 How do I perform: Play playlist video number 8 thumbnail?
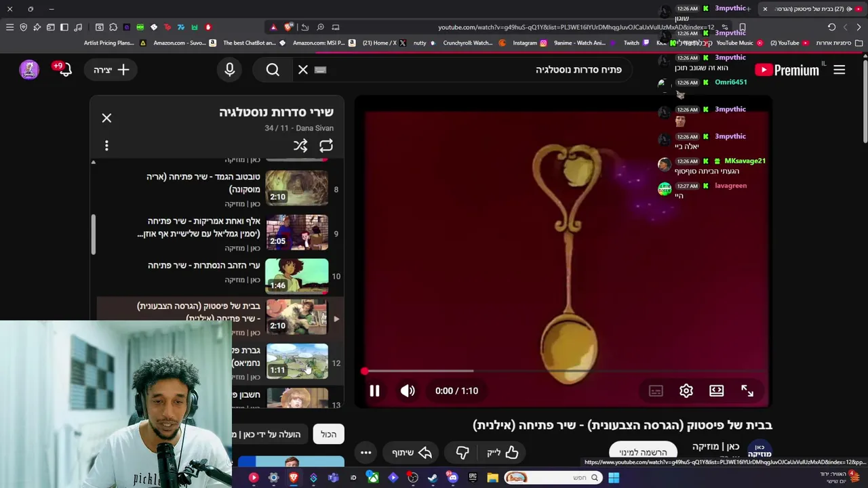296,188
